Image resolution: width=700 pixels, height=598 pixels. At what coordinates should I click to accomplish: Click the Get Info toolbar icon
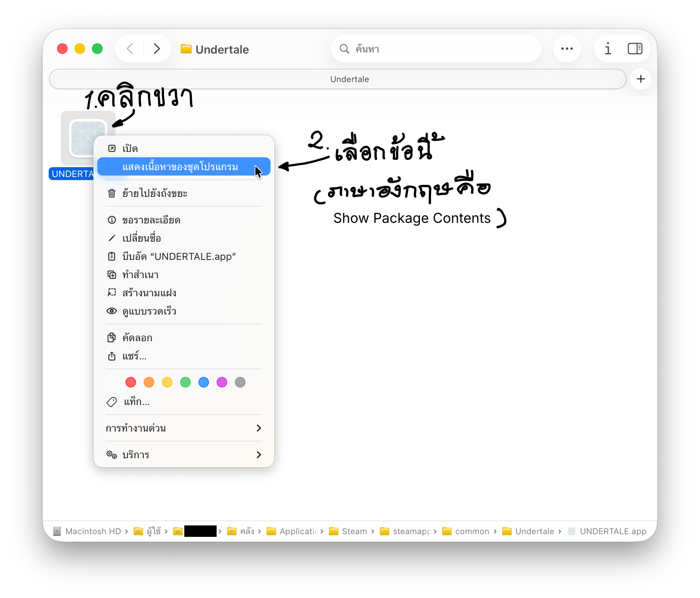[608, 49]
